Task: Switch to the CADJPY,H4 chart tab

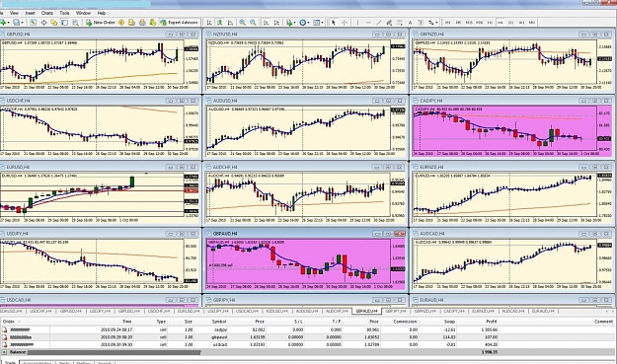Action: click(x=454, y=311)
